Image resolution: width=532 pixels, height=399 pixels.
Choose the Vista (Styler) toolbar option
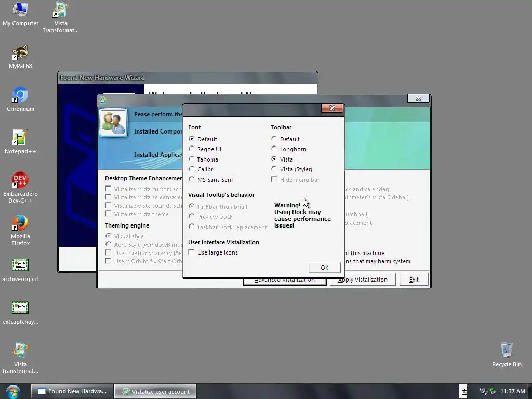[291, 169]
